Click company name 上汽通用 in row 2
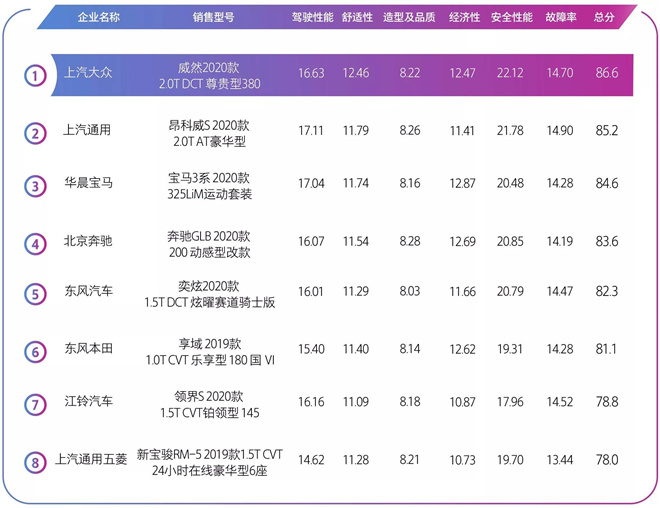 (87, 130)
